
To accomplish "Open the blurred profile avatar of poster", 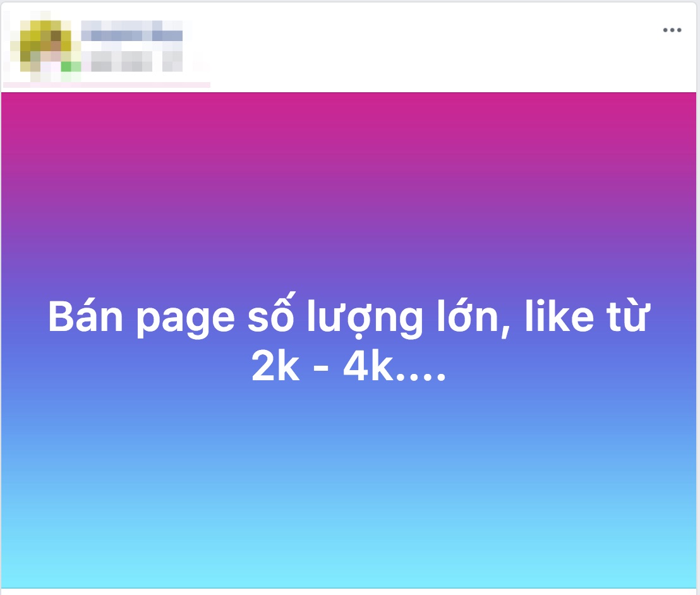I will coord(45,46).
